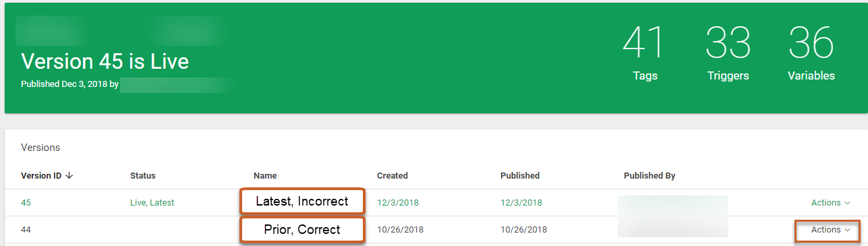Sort by the Created column header
868x246 pixels.
click(x=393, y=176)
